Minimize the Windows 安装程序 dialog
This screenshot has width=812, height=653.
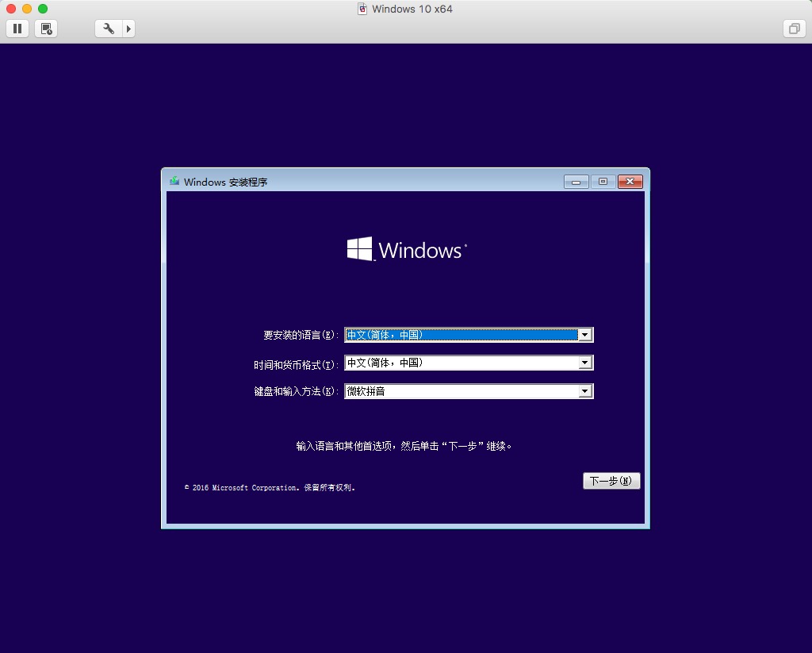(576, 182)
